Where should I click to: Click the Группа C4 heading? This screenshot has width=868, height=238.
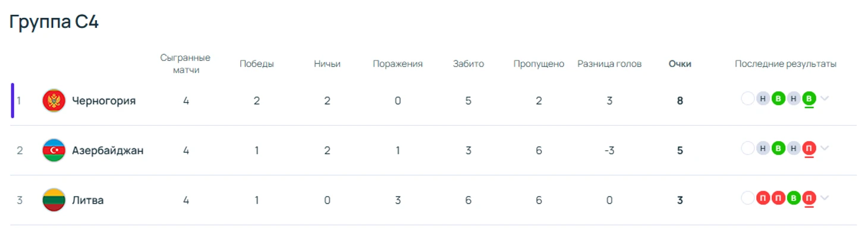pos(54,22)
